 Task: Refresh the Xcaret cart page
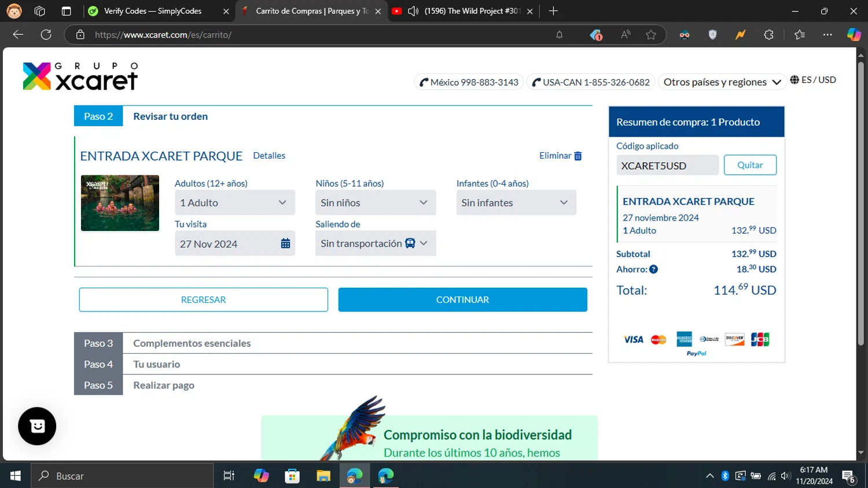click(x=46, y=35)
